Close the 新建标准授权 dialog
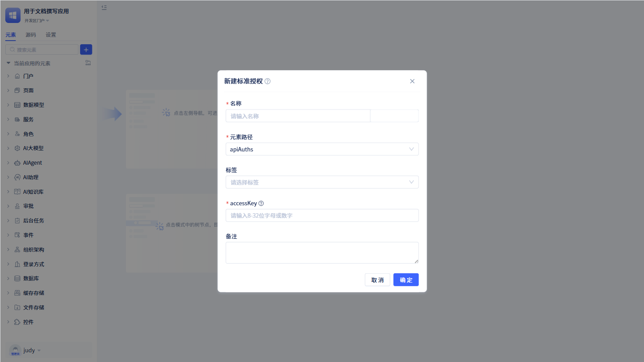Viewport: 644px width, 362px height. pos(412,81)
